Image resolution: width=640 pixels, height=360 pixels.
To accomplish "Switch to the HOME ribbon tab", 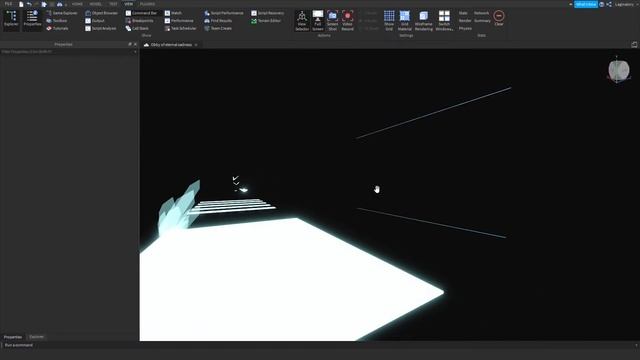I will click(77, 4).
